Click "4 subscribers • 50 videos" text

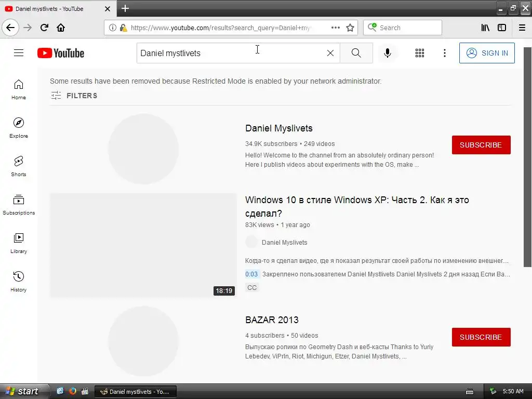pyautogui.click(x=282, y=336)
